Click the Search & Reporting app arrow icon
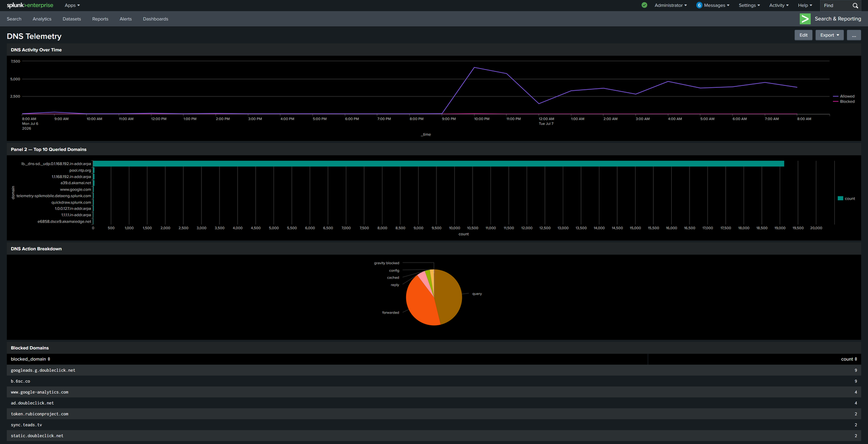The width and height of the screenshot is (868, 444). click(805, 19)
